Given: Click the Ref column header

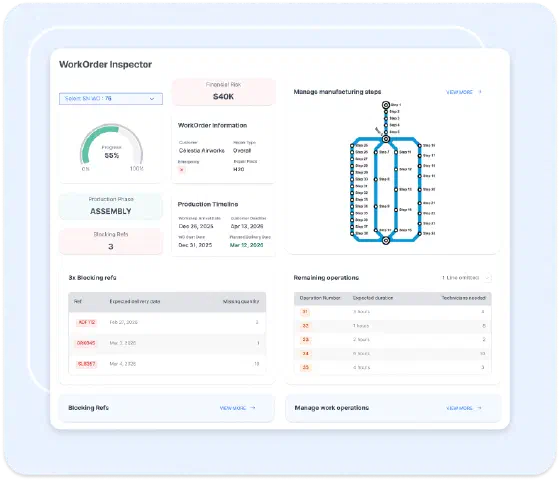Looking at the screenshot, I should click(78, 302).
